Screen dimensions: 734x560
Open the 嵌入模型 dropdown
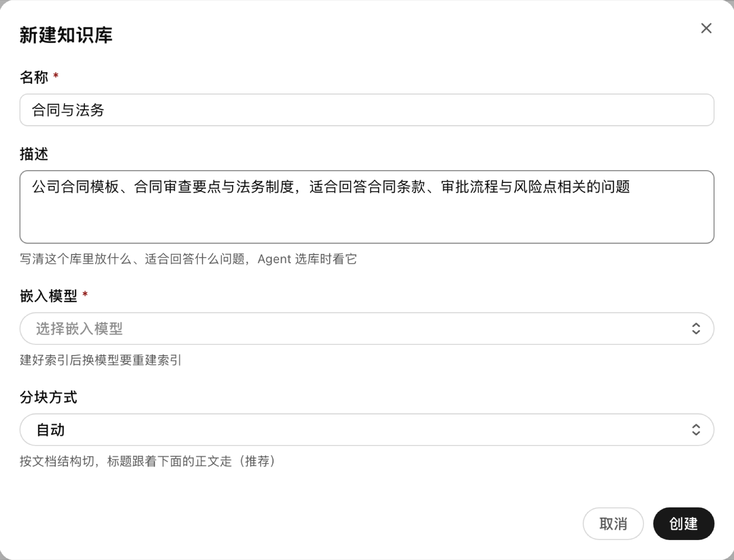pyautogui.click(x=367, y=329)
